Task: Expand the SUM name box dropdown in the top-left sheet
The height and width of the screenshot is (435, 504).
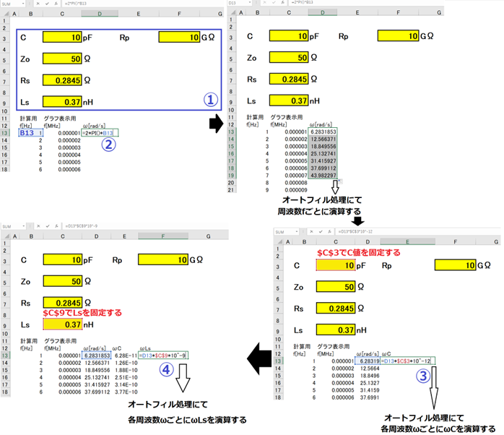Action: tap(23, 4)
